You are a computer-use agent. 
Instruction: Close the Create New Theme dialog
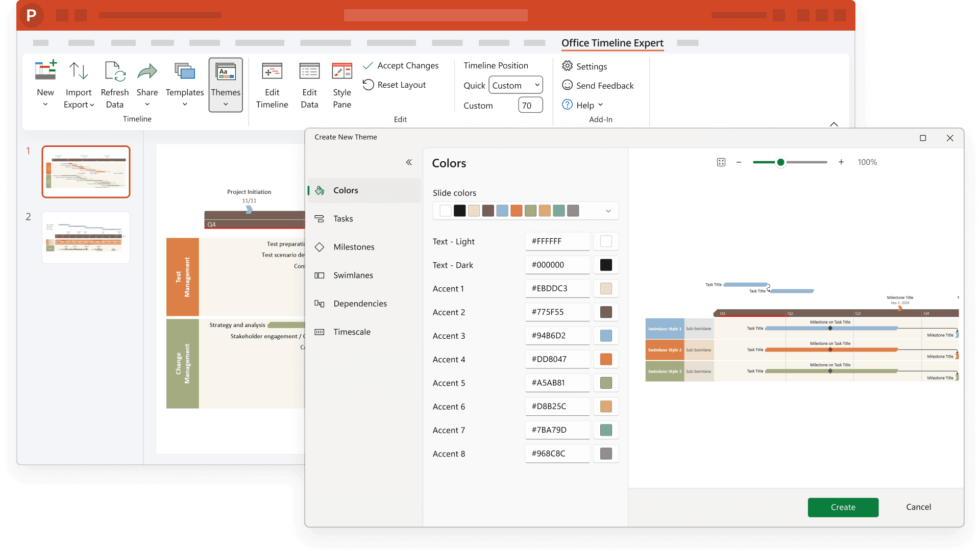[950, 138]
